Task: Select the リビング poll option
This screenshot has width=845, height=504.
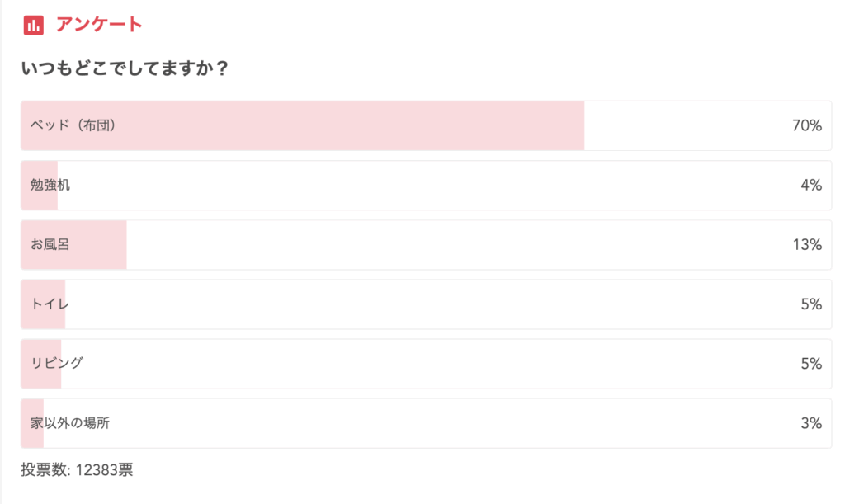Action: coord(57,363)
